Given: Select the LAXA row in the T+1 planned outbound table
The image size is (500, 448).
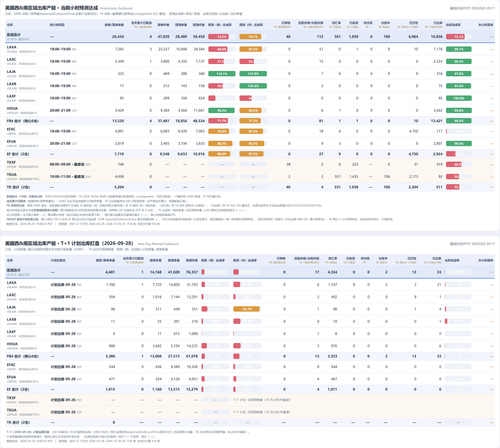Looking at the screenshot, I should [250, 285].
